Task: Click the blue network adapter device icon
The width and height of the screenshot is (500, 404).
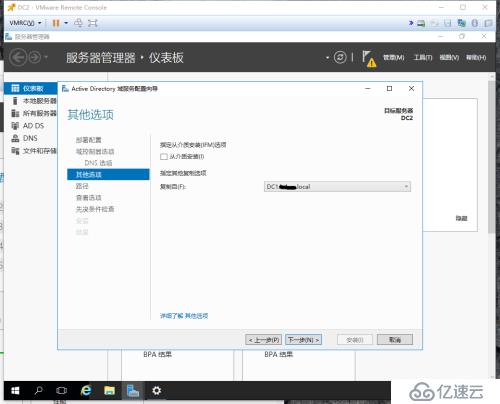Action: coord(461,23)
